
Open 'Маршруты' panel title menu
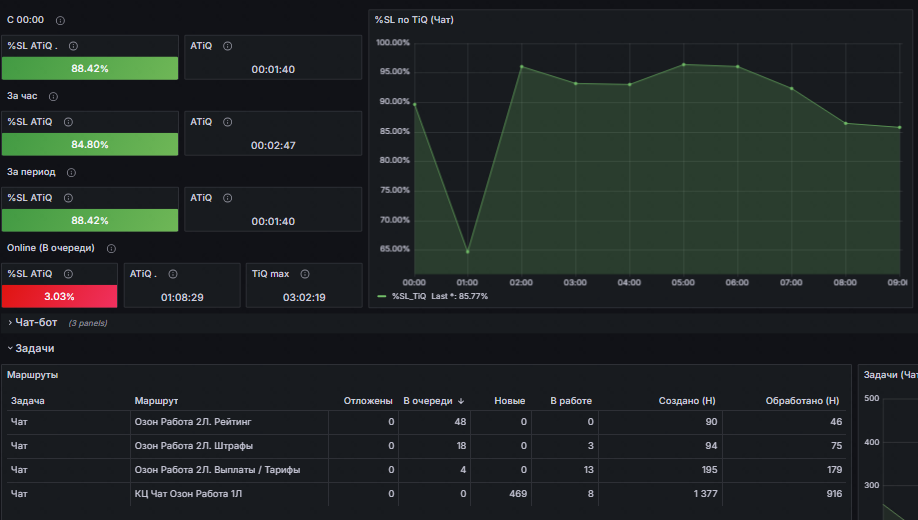[33, 375]
